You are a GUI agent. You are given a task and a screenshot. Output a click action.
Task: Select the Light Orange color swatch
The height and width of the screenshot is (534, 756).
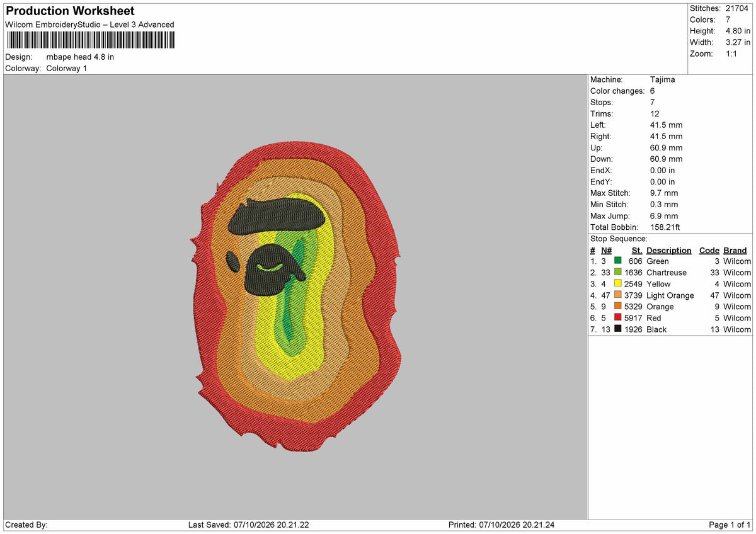tap(618, 295)
